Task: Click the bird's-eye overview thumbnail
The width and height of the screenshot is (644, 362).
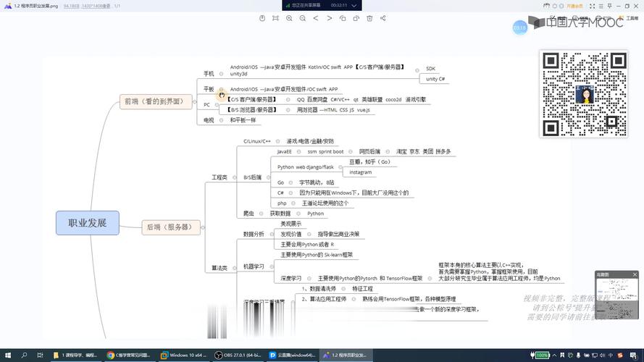Action: (x=616, y=298)
